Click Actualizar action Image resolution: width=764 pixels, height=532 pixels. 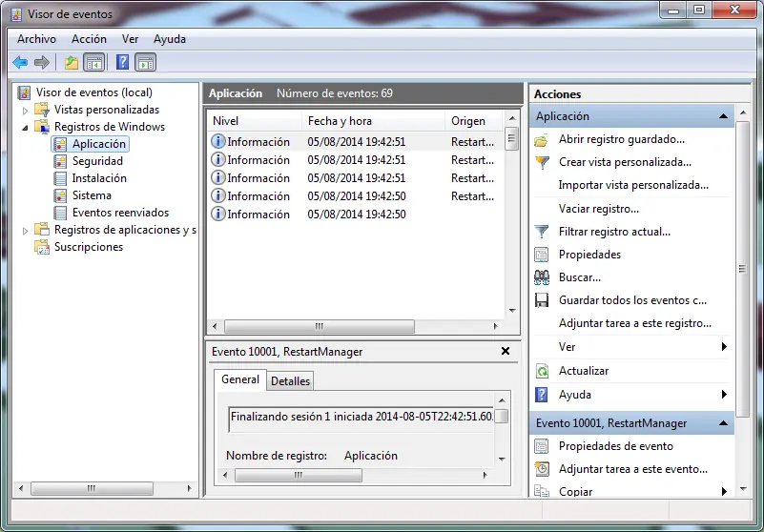[583, 371]
